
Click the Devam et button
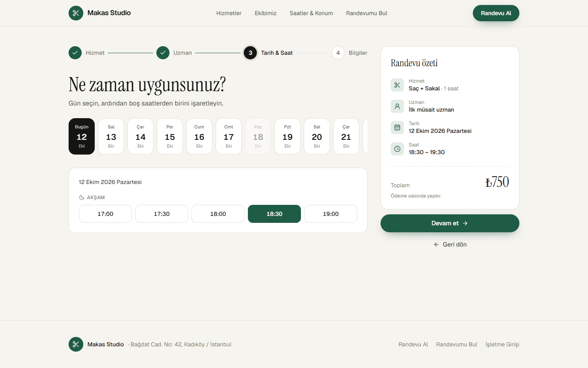[450, 223]
